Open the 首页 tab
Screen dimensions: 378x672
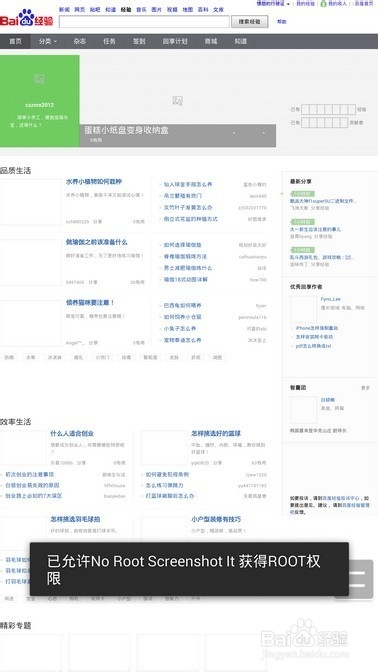pyautogui.click(x=15, y=41)
